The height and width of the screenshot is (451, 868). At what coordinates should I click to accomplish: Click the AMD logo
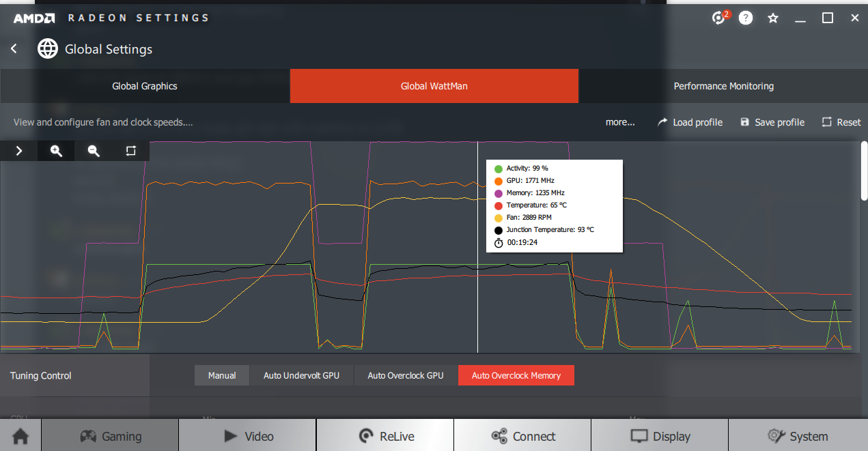(33, 18)
